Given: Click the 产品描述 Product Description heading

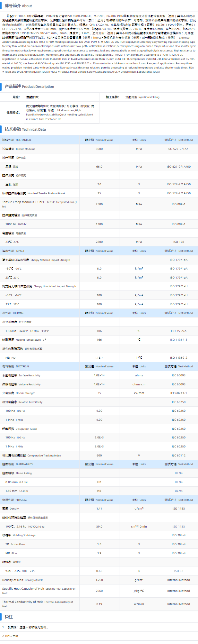Looking at the screenshot, I should [x=29, y=87].
